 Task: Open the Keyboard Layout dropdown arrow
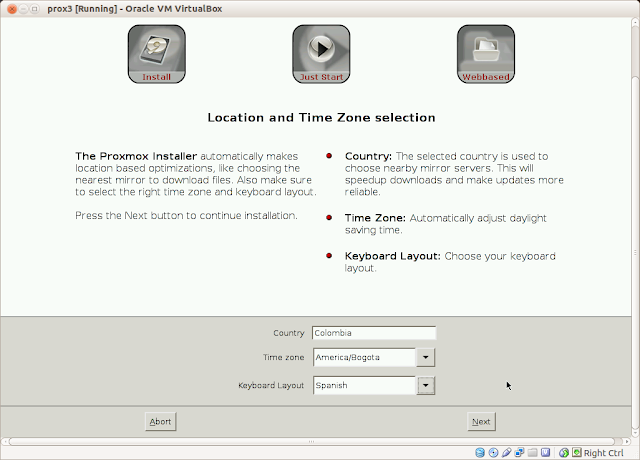point(425,385)
